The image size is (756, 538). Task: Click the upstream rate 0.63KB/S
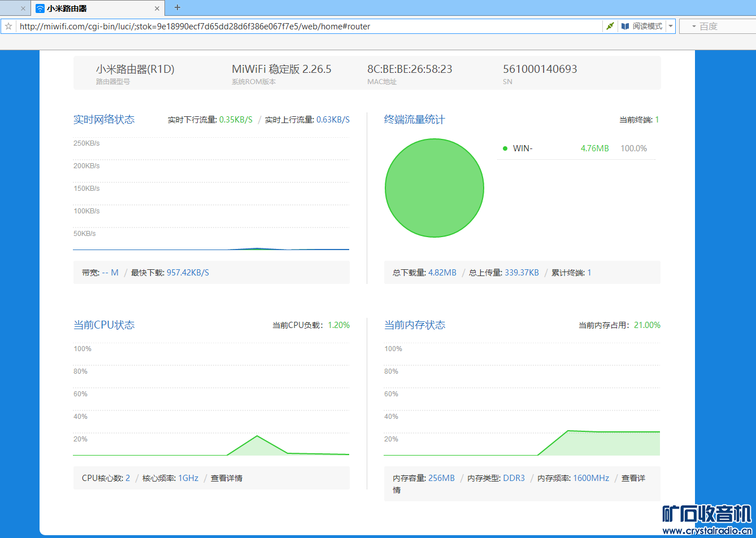(333, 120)
